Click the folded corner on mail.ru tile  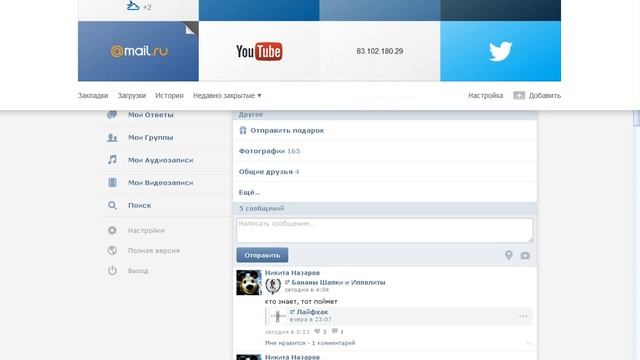(191, 29)
